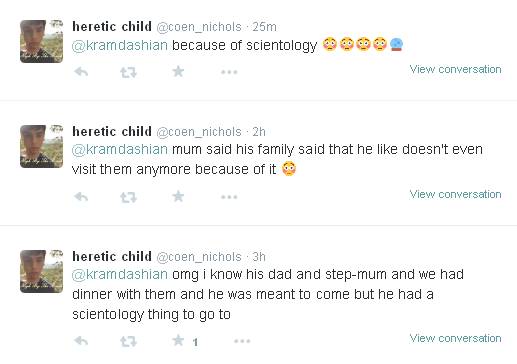
Task: Reply to the 'omg i know his dad' tweet
Action: [x=81, y=341]
